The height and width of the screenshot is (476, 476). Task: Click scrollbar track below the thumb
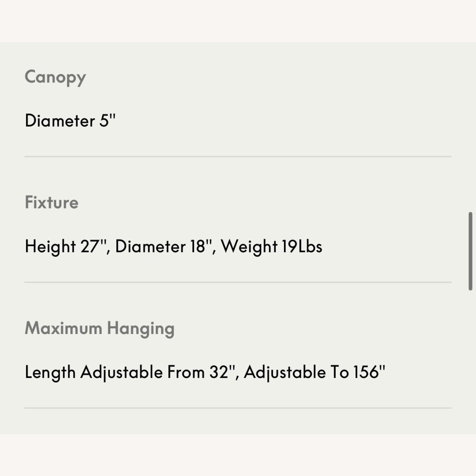click(x=470, y=362)
